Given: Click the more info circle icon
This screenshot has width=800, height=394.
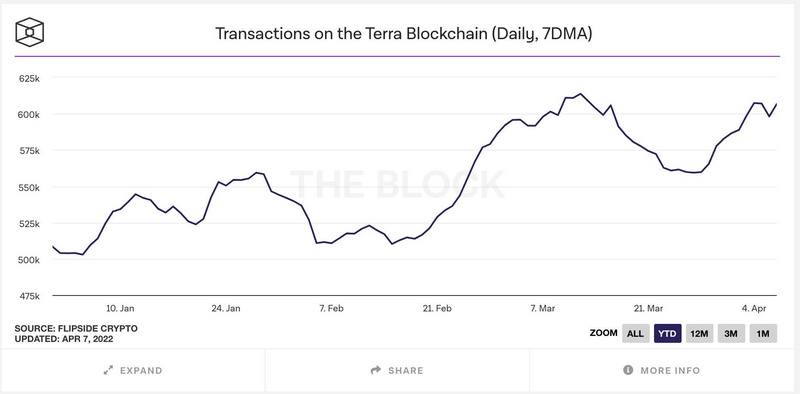Looking at the screenshot, I should 628,370.
